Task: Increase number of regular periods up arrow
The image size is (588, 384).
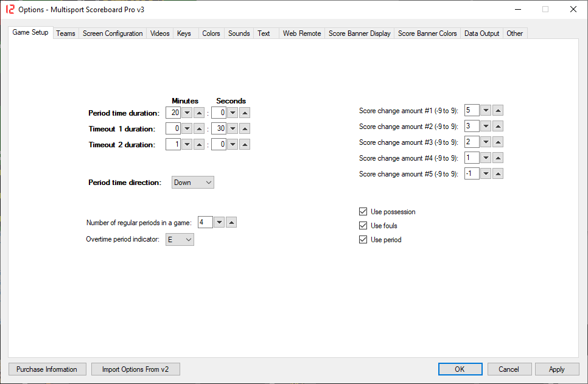Action: 231,223
